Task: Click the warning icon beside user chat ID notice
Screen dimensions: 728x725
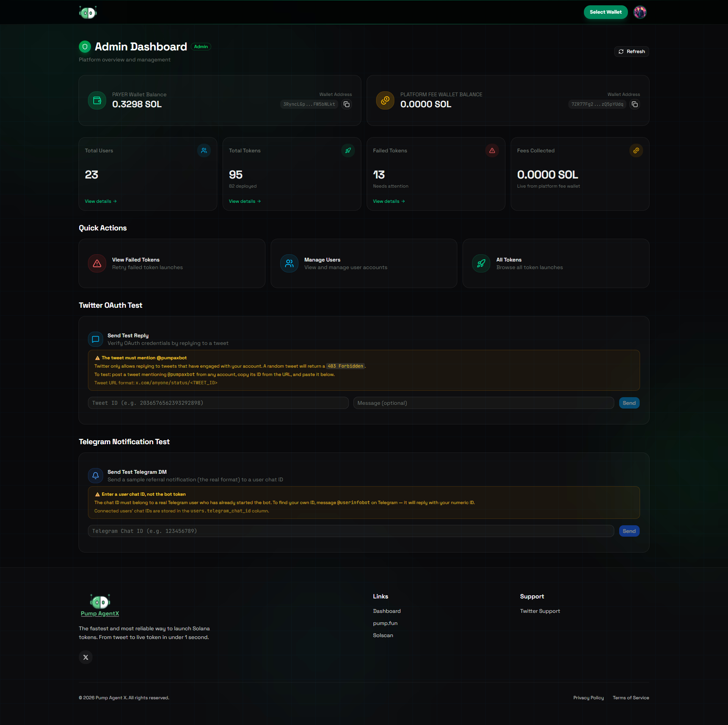Action: pos(97,494)
